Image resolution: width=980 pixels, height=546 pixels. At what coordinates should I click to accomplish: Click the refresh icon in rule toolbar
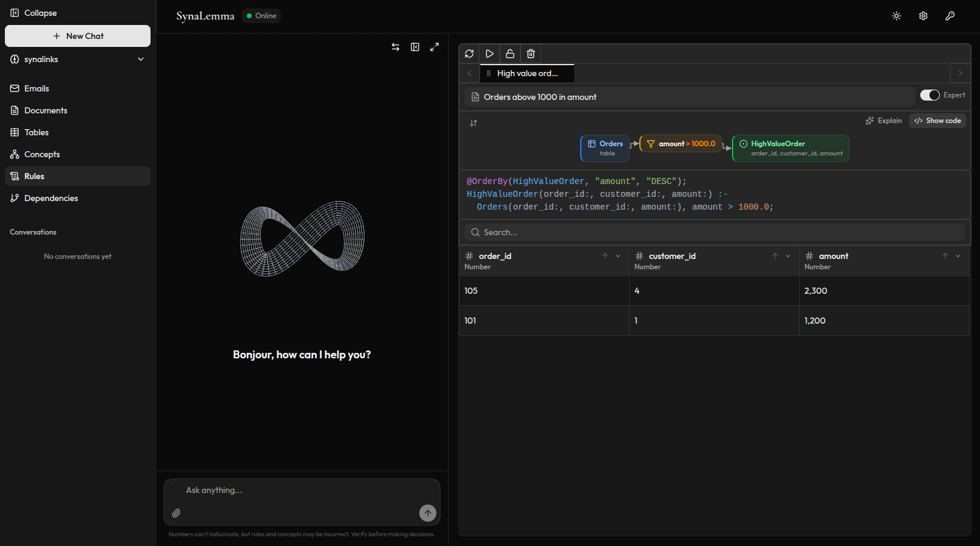click(x=469, y=54)
